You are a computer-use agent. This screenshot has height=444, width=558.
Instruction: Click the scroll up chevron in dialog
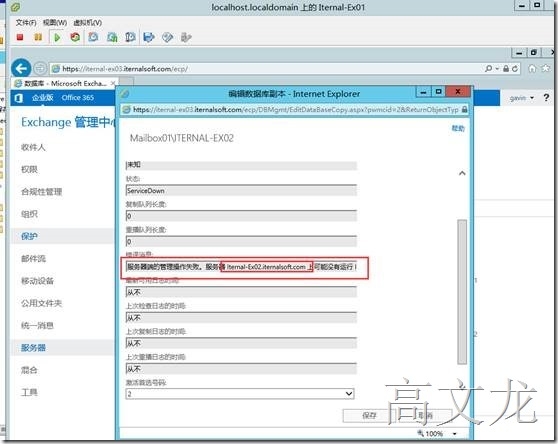pos(462,173)
